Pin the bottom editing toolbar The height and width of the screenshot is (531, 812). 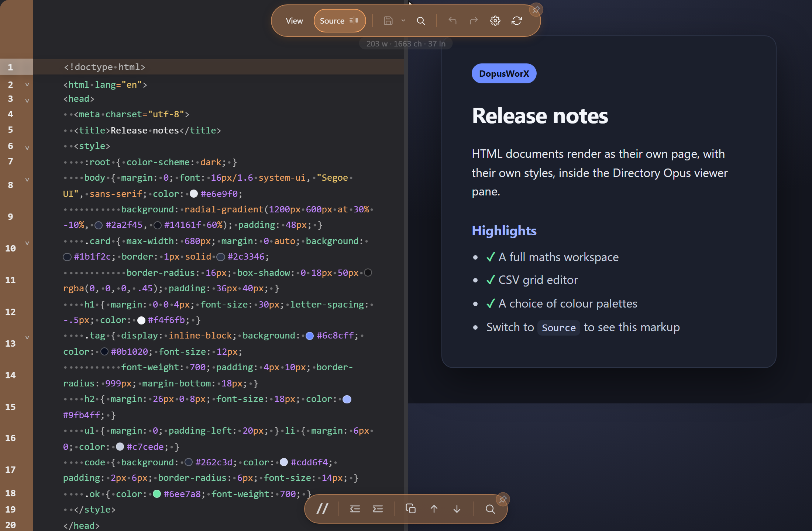click(x=503, y=499)
